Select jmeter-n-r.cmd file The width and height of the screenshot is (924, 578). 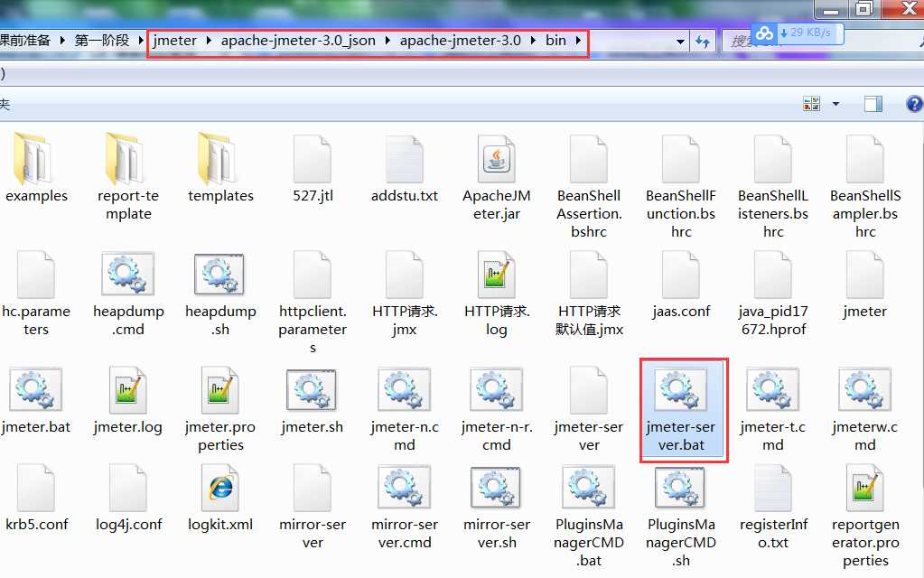tap(496, 408)
